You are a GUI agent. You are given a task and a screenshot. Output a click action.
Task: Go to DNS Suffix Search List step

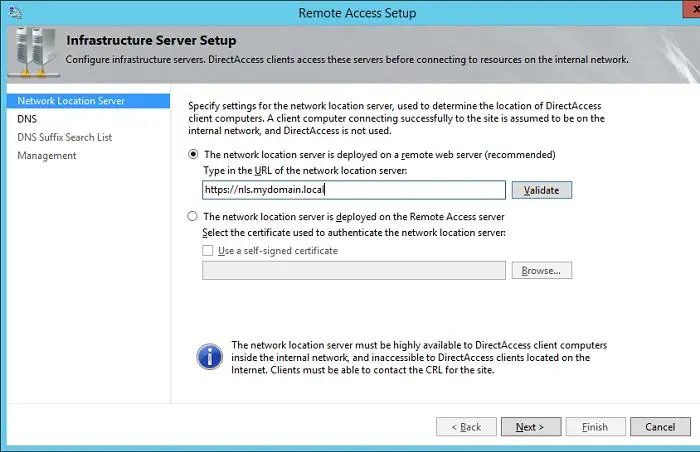click(x=64, y=137)
